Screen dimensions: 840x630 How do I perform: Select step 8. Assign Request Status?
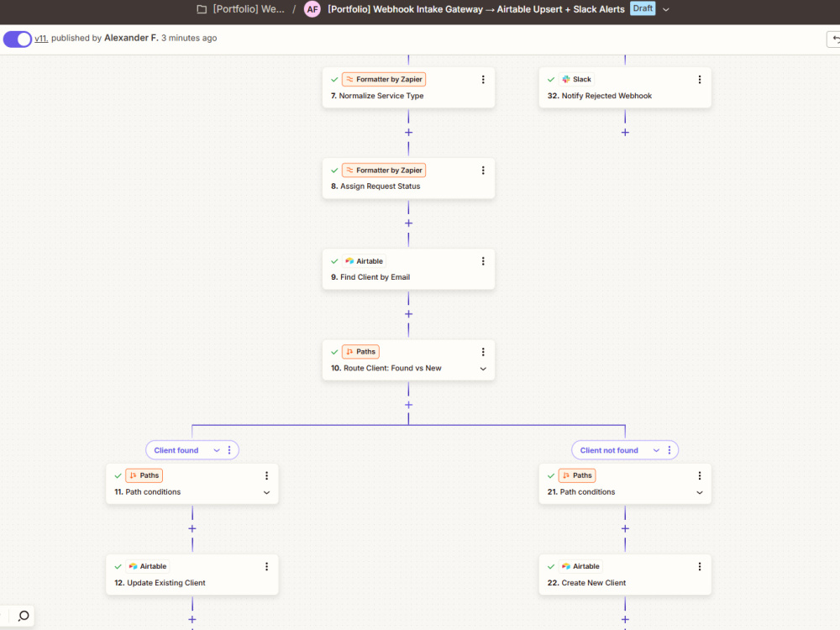408,178
